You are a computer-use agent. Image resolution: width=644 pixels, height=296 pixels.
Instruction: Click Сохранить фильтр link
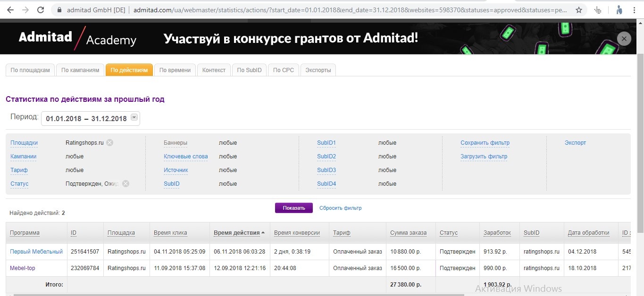pyautogui.click(x=485, y=143)
